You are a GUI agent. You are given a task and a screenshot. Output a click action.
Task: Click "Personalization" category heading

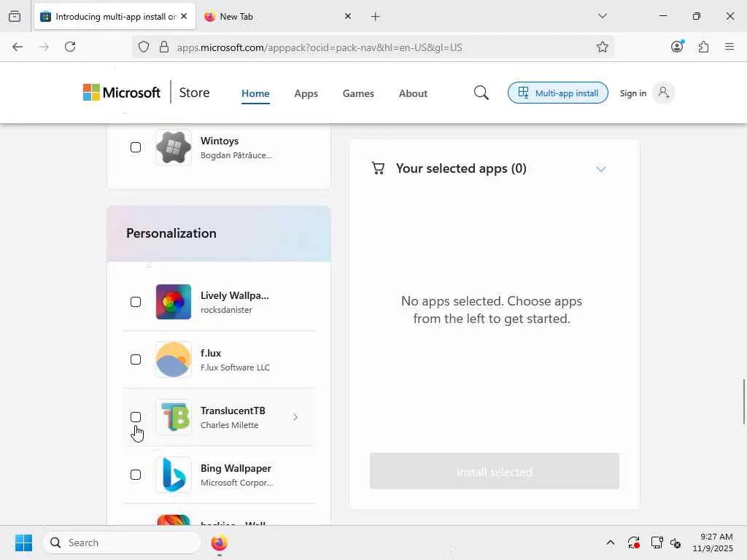[171, 233]
